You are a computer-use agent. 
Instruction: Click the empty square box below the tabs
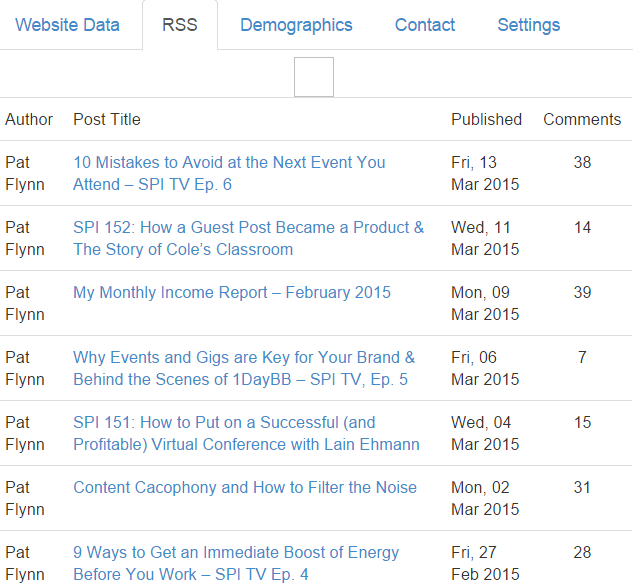click(x=314, y=77)
